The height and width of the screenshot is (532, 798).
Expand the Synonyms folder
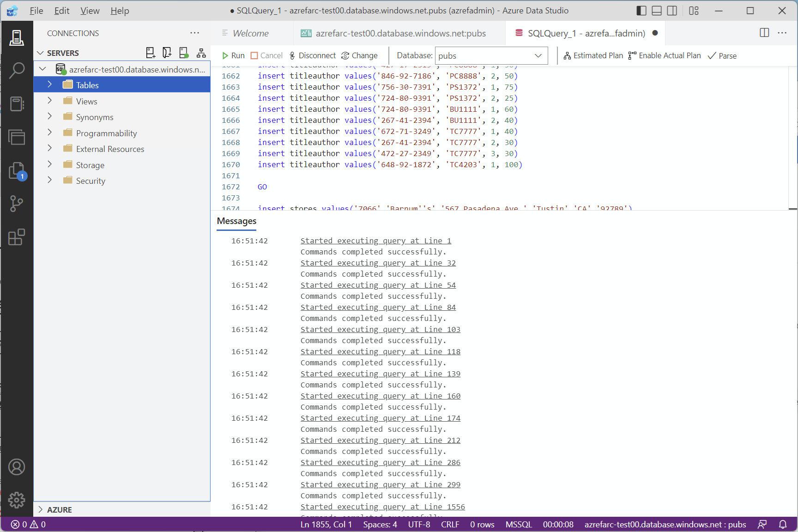point(49,116)
